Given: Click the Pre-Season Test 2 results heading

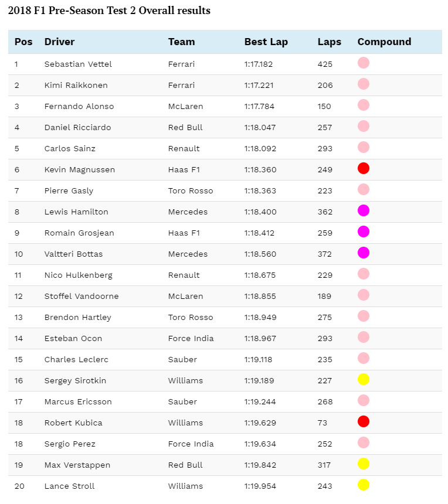Looking at the screenshot, I should (x=109, y=11).
